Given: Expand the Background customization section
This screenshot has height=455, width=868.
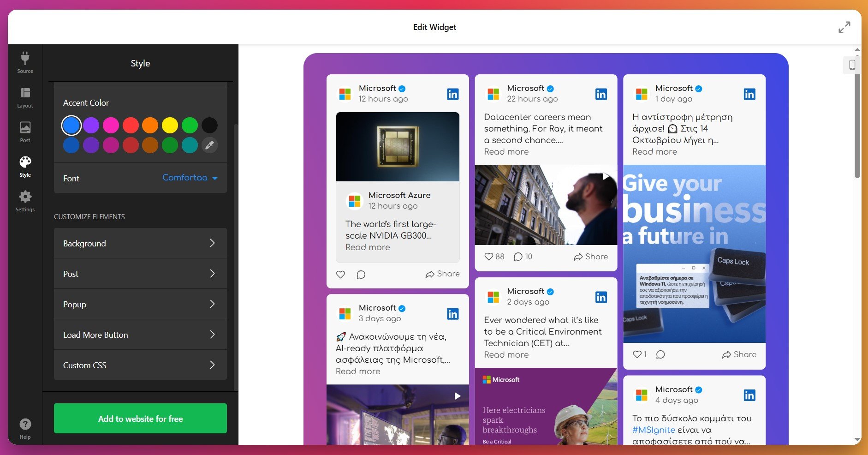Looking at the screenshot, I should click(140, 243).
